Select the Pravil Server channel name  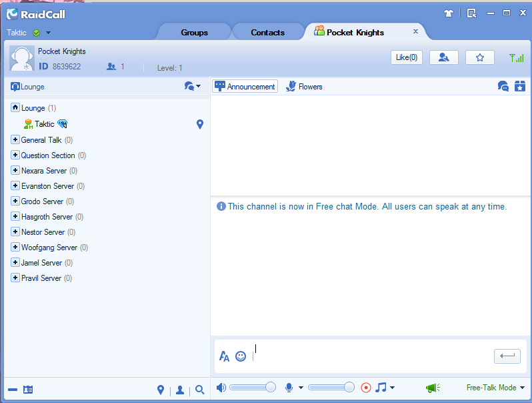pyautogui.click(x=41, y=278)
